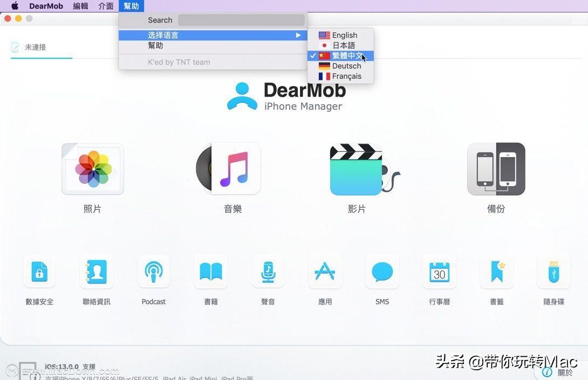Click the SMS messages icon

tap(382, 272)
